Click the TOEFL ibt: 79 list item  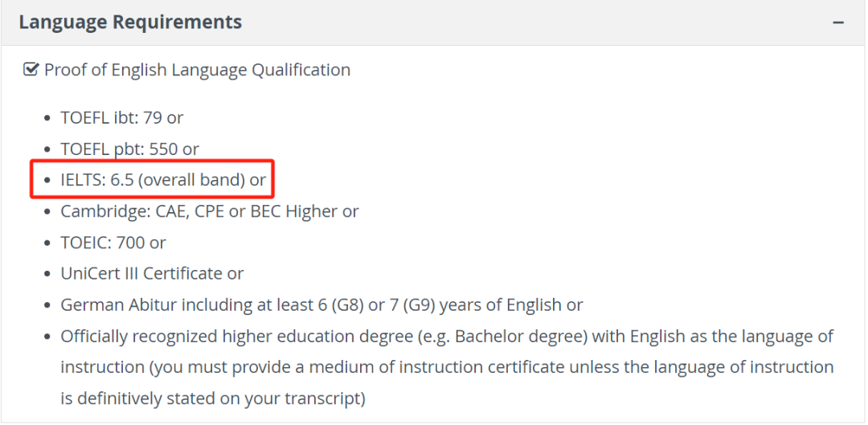(121, 117)
